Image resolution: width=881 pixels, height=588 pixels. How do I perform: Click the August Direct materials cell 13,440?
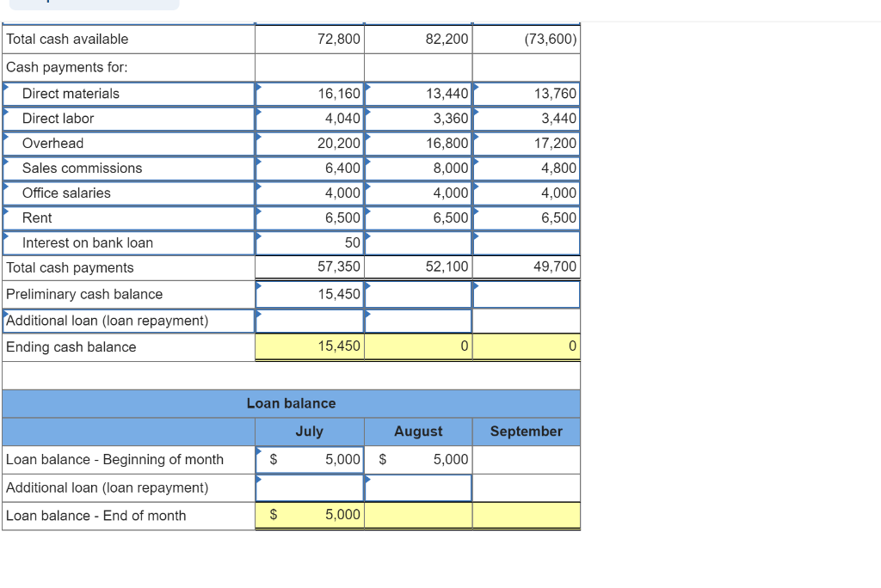[x=418, y=94]
